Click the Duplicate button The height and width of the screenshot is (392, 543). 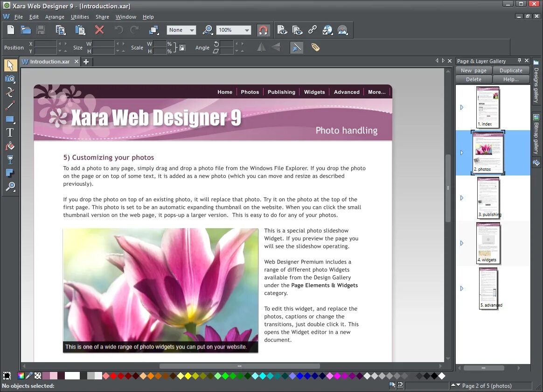pos(511,70)
